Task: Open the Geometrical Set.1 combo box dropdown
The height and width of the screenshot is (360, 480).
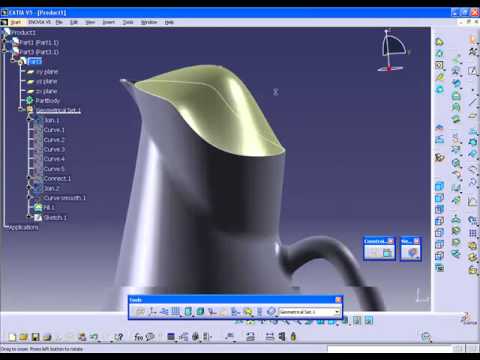Action: click(337, 312)
